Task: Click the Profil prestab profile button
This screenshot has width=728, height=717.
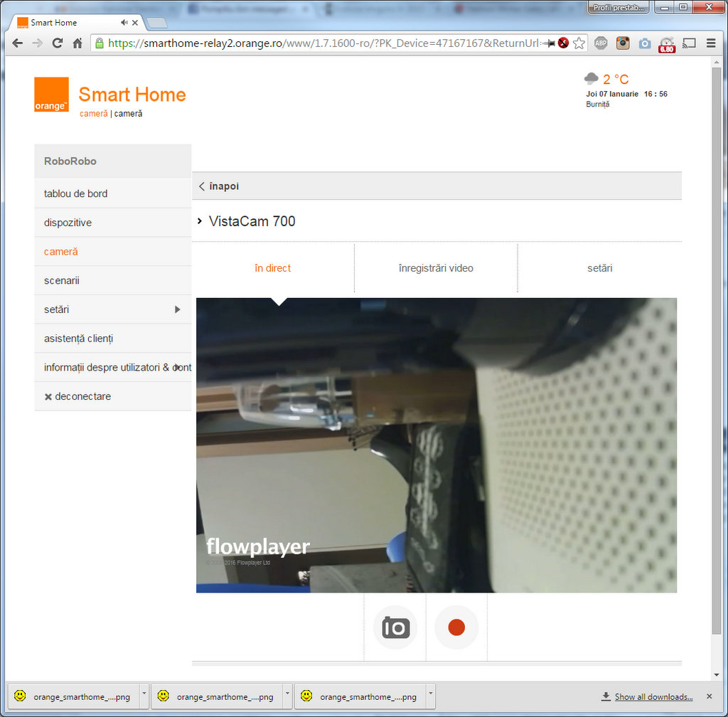Action: (x=619, y=7)
